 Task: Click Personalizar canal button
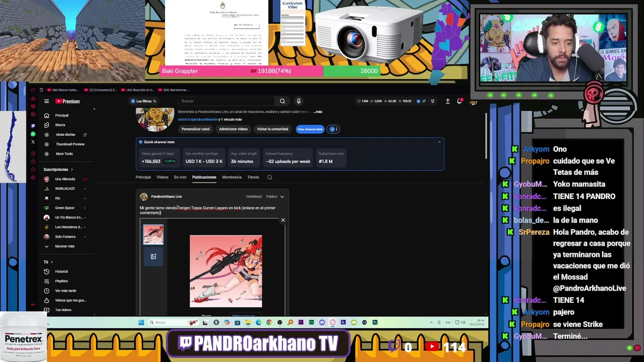coord(196,129)
